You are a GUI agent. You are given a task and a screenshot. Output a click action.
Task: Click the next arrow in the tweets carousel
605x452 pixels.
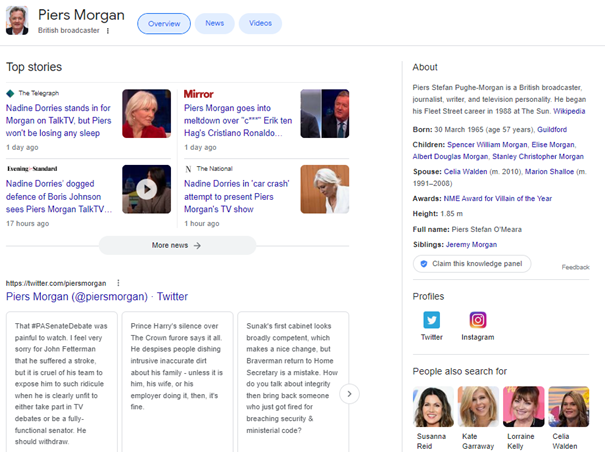(349, 394)
